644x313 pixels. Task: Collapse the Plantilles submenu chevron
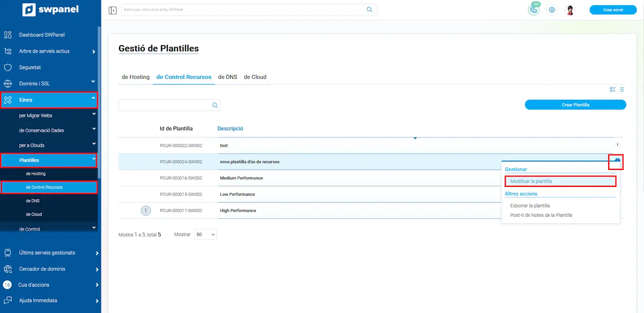[94, 159]
